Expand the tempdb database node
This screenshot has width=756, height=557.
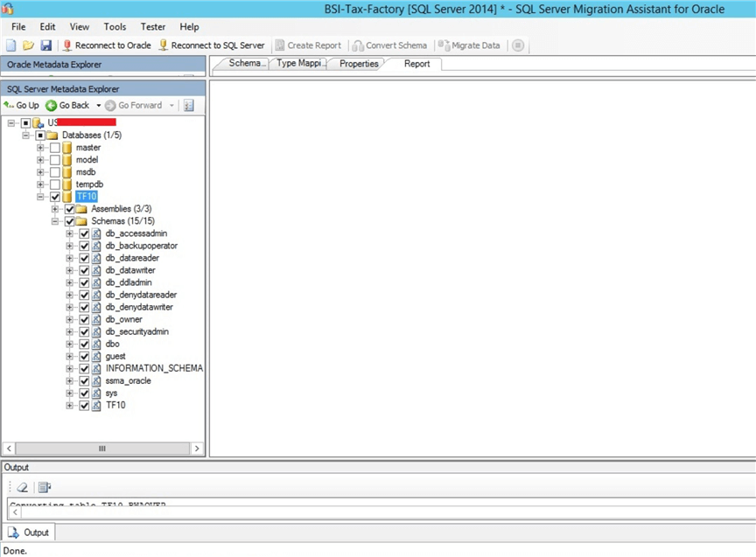[x=39, y=185]
